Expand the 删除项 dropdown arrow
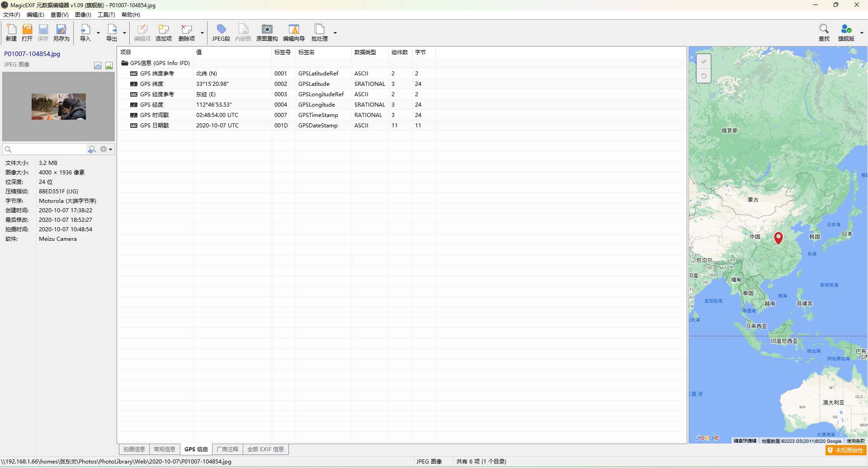This screenshot has width=868, height=468. 202,33
